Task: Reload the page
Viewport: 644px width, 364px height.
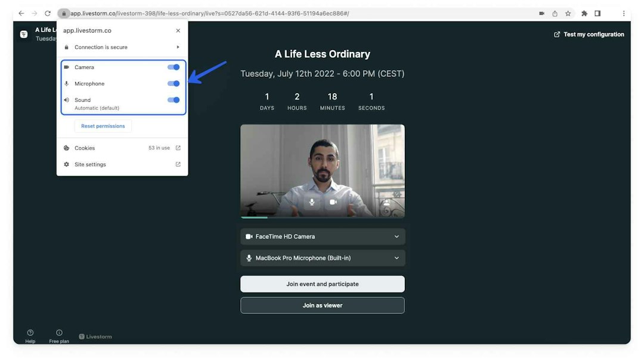Action: (x=48, y=14)
